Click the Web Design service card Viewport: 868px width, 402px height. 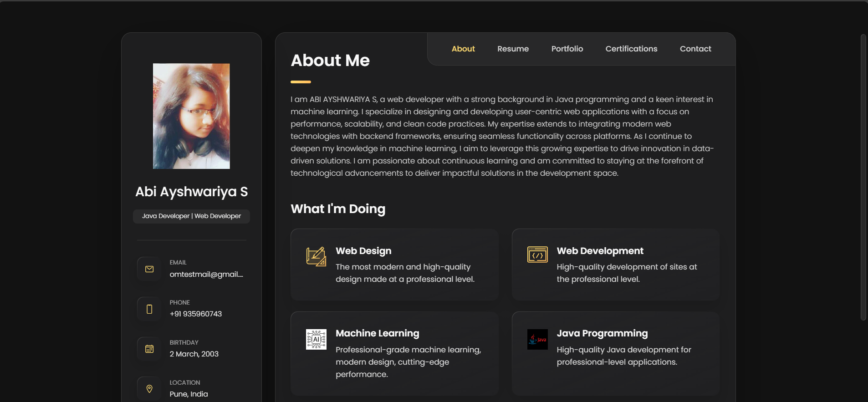[x=394, y=265]
